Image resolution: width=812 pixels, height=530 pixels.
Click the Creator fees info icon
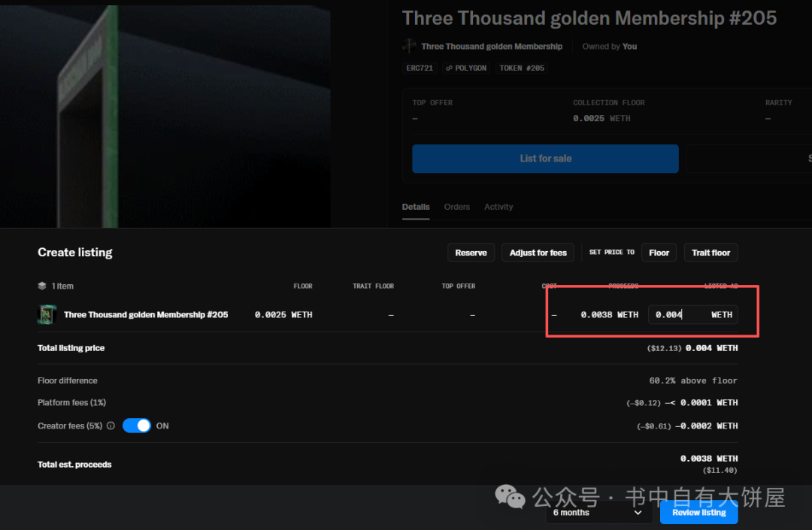click(111, 426)
